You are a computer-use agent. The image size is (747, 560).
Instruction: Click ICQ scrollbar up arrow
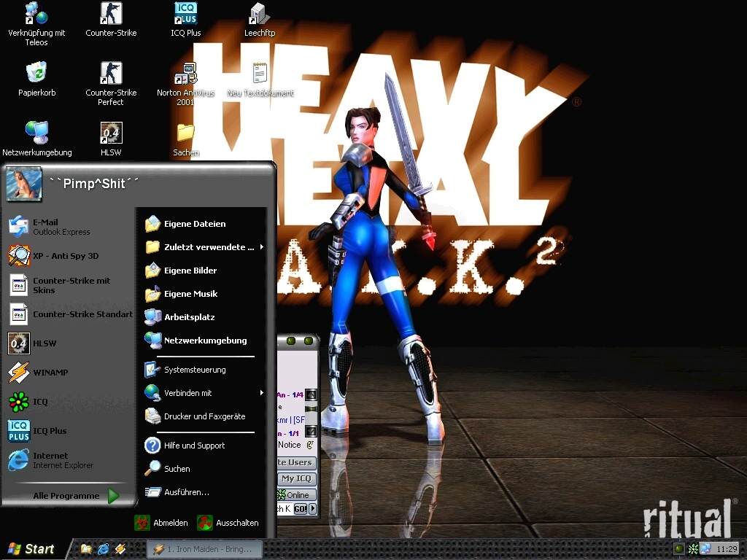point(311,394)
